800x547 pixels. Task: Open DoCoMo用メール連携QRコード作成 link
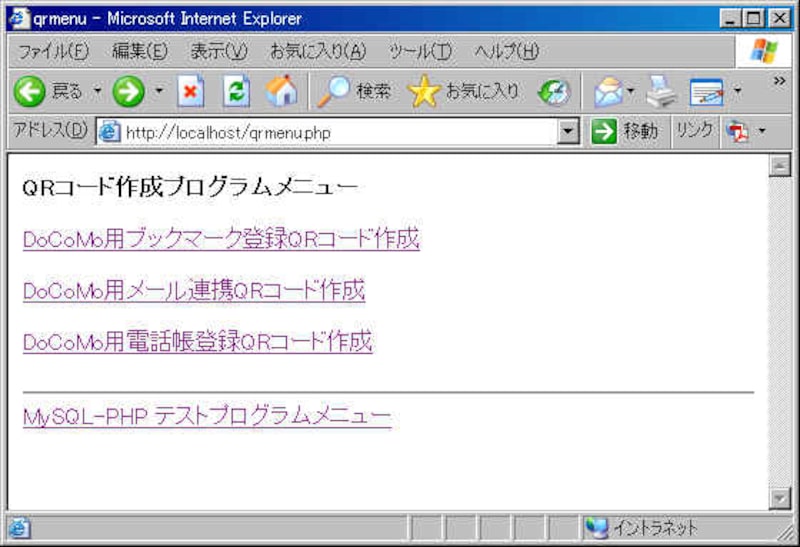click(x=194, y=290)
